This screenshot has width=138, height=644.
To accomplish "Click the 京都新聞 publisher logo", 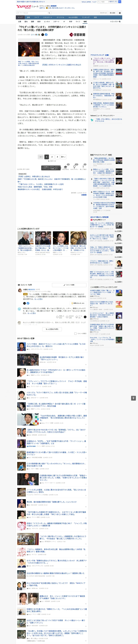I will click(77, 35).
